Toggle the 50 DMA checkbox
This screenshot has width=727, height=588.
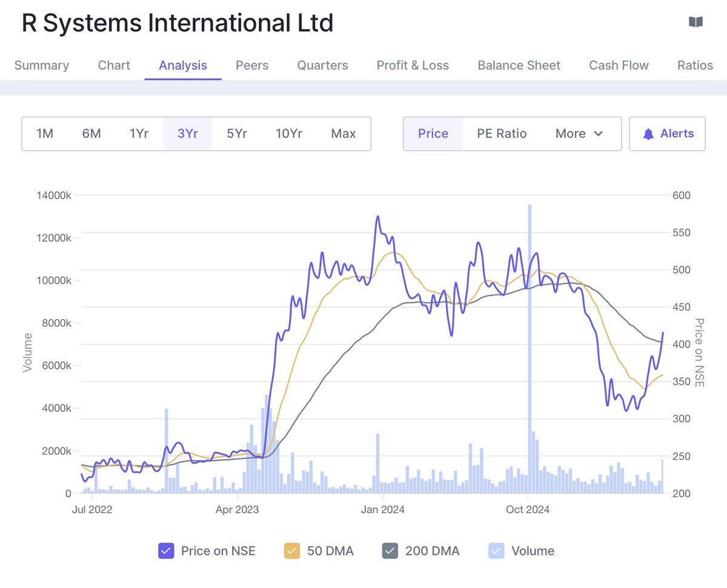tap(292, 551)
